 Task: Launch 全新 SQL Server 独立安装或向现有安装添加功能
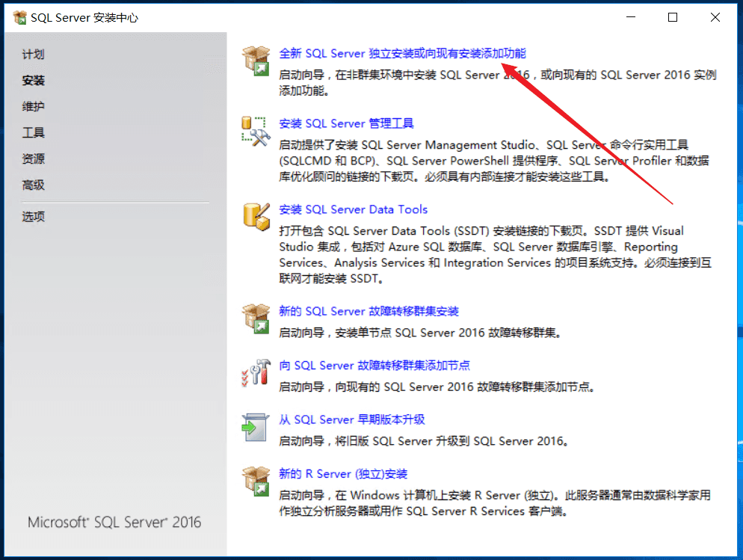point(402,54)
